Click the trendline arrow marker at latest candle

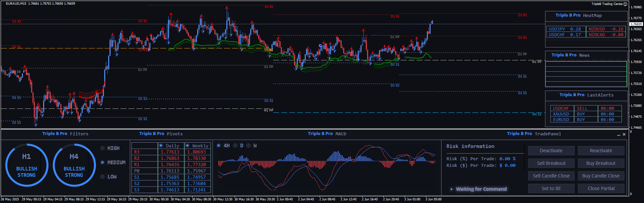[432, 22]
